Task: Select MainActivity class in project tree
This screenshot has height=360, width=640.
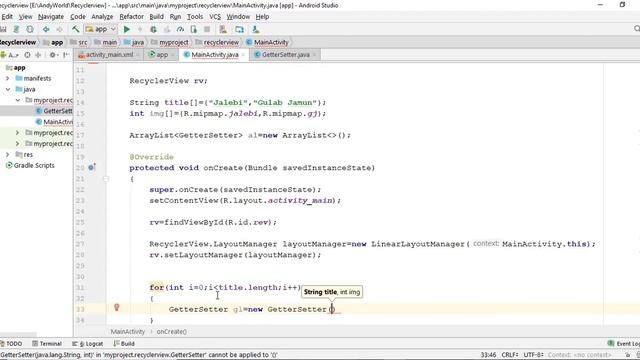Action: coord(54,122)
